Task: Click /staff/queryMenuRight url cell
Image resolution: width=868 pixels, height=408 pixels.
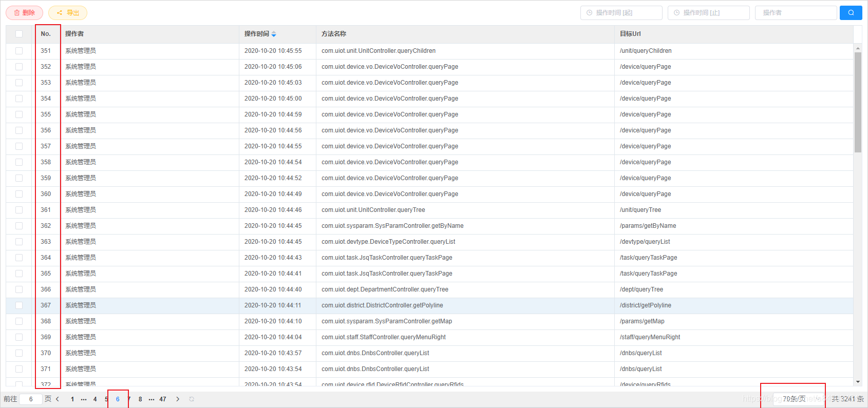Action: pyautogui.click(x=650, y=337)
